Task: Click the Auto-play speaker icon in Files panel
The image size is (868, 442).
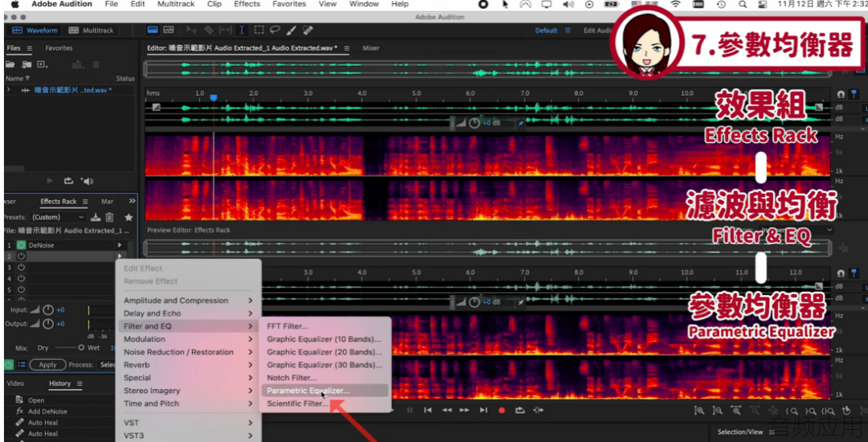Action: [87, 181]
